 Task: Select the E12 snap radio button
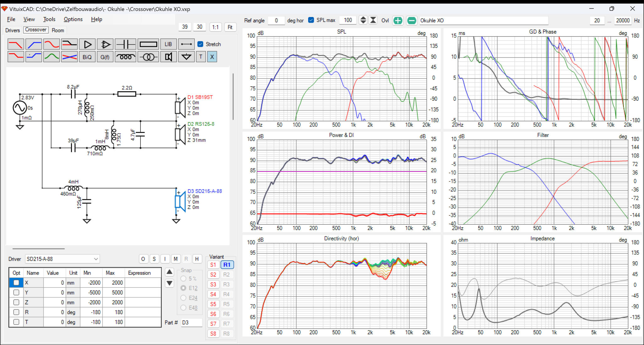click(x=183, y=288)
